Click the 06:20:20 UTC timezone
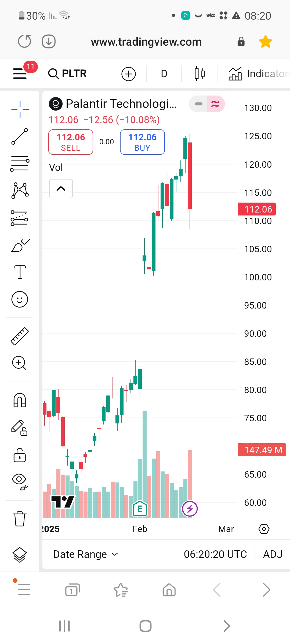 [215, 554]
